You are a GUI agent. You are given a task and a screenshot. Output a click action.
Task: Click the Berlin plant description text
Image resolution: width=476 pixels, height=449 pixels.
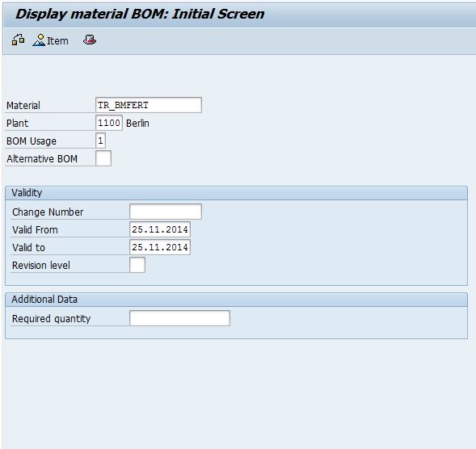(x=137, y=124)
